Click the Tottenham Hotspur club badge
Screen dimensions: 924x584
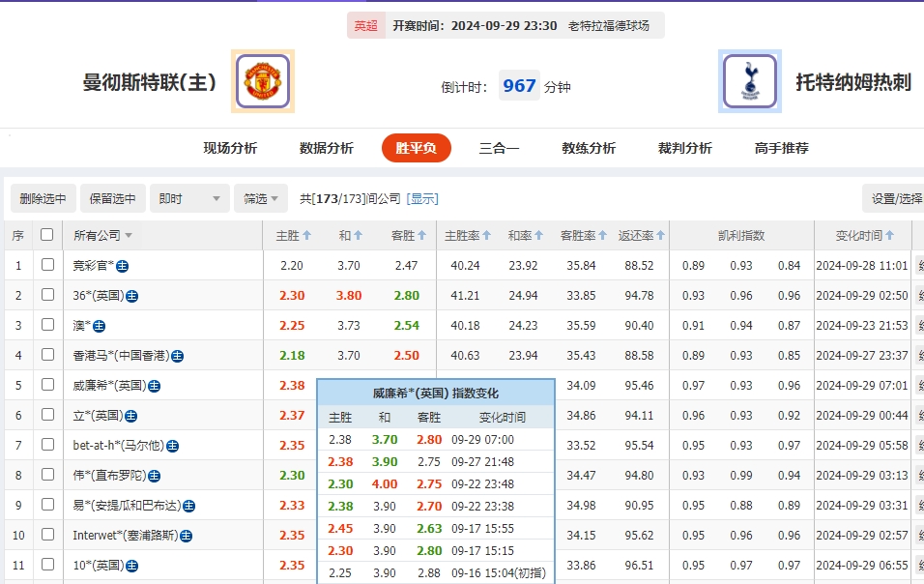[x=749, y=82]
